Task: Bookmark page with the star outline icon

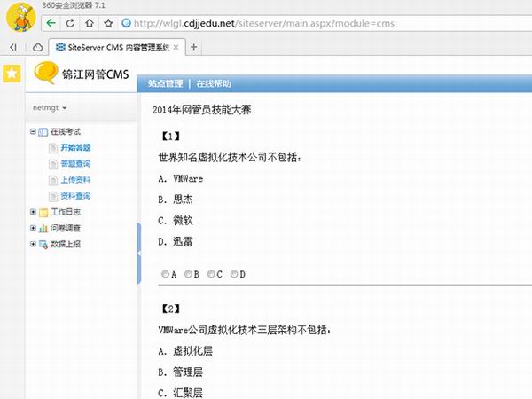Action: [x=110, y=22]
